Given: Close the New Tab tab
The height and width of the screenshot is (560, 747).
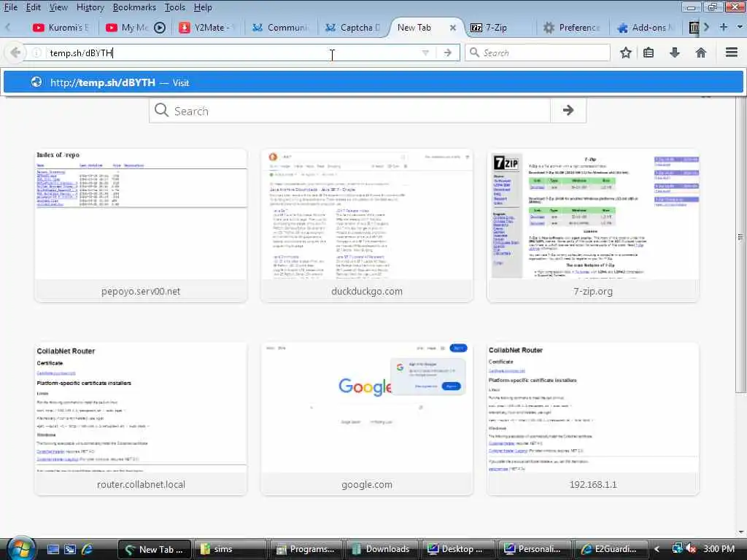Looking at the screenshot, I should click(x=453, y=28).
